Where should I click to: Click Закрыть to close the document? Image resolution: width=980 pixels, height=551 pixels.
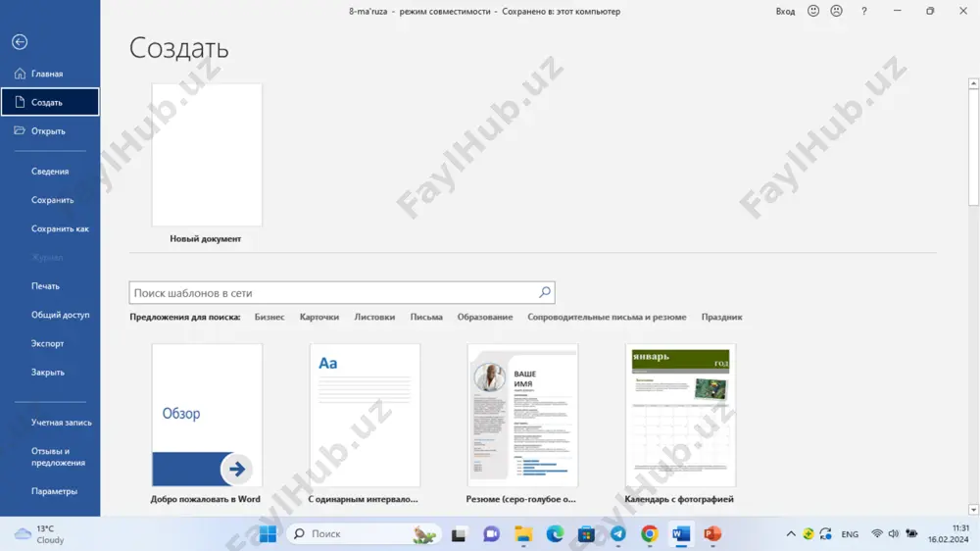click(x=50, y=373)
